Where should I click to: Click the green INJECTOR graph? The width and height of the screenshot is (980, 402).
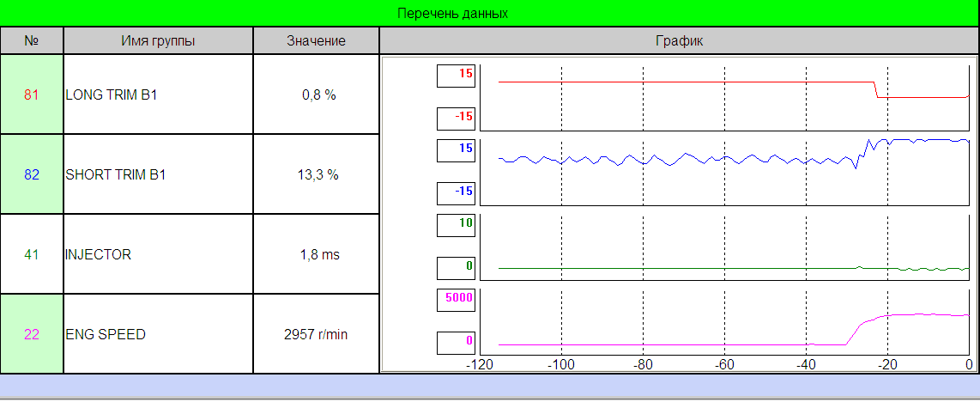[724, 245]
